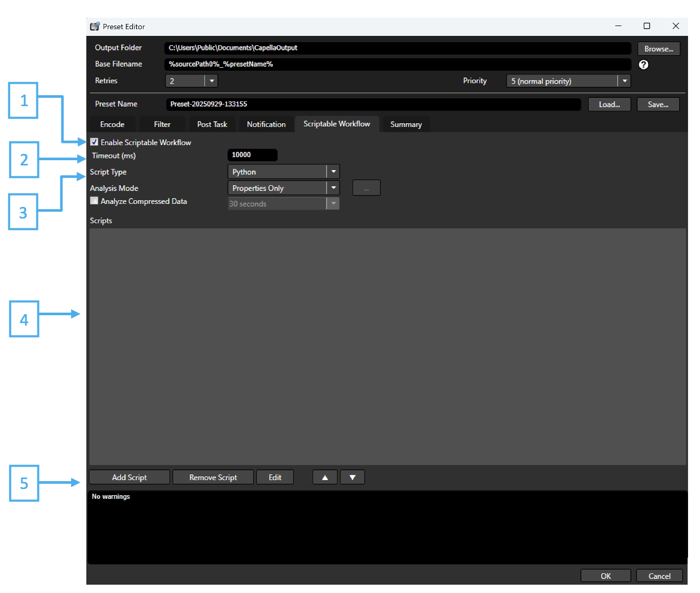Save the current preset
700x593 pixels.
tap(658, 104)
